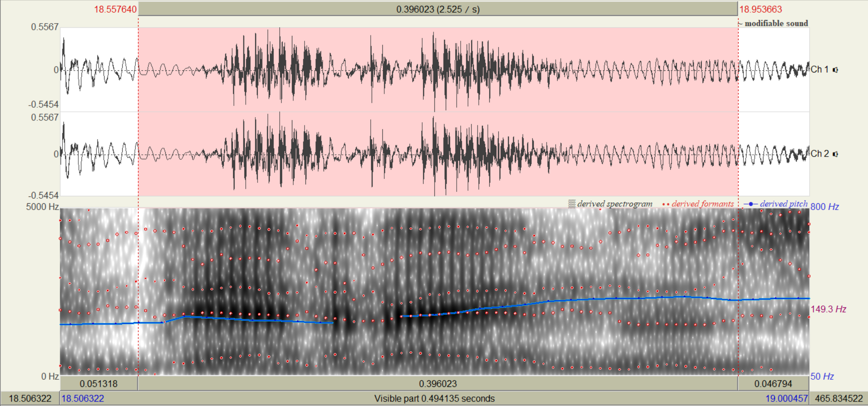The width and height of the screenshot is (868, 406).
Task: Click the top selection duration bar 0.396023 (2.525 / s)
Action: pos(438,9)
